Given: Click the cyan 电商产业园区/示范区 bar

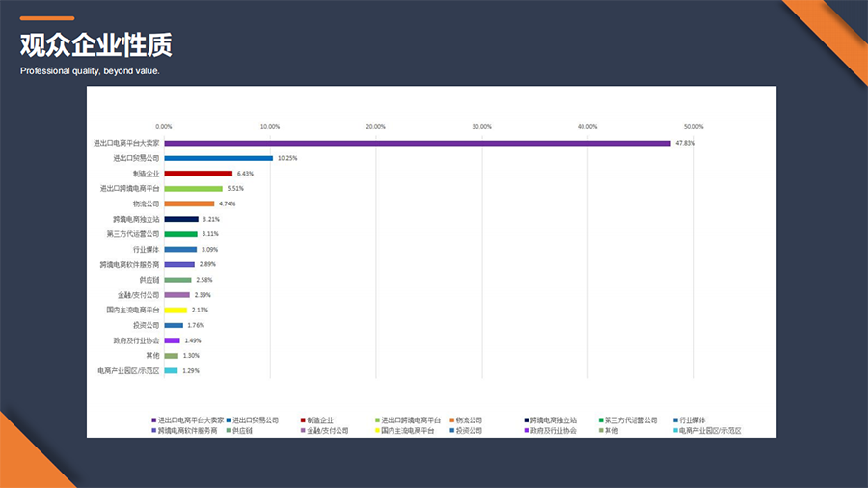Looking at the screenshot, I should 171,371.
